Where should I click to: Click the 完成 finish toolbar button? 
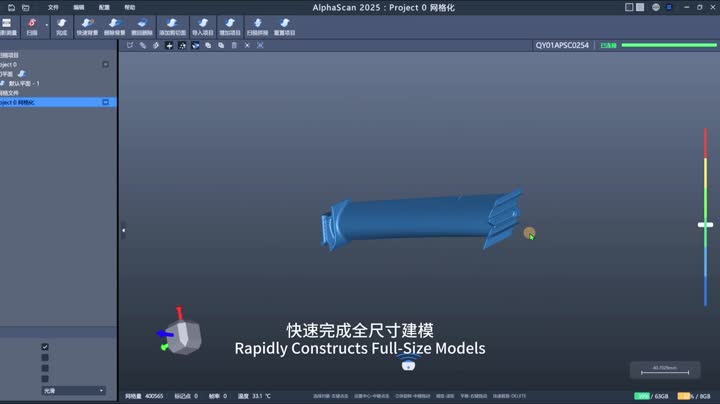(x=62, y=27)
